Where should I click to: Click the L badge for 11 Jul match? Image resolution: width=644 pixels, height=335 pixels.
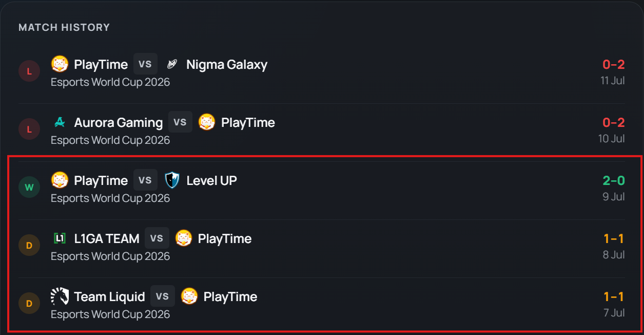pos(29,71)
